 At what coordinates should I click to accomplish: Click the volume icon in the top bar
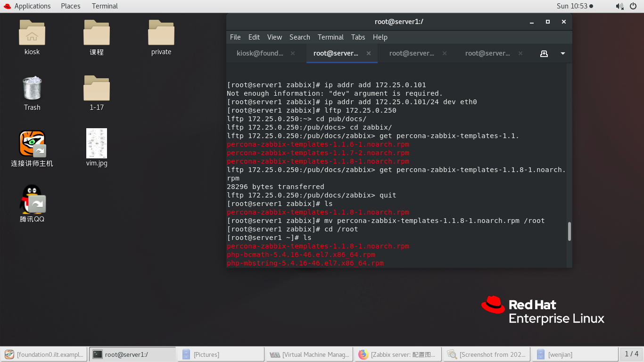619,6
